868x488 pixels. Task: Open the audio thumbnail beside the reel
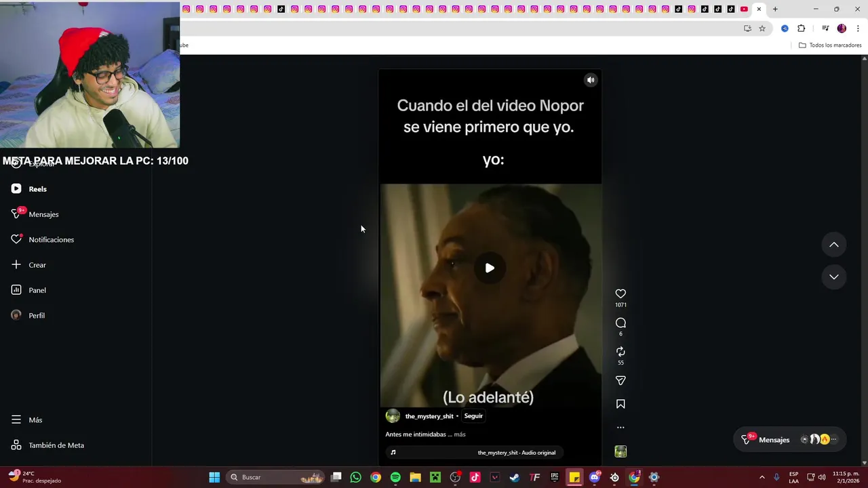pyautogui.click(x=620, y=451)
